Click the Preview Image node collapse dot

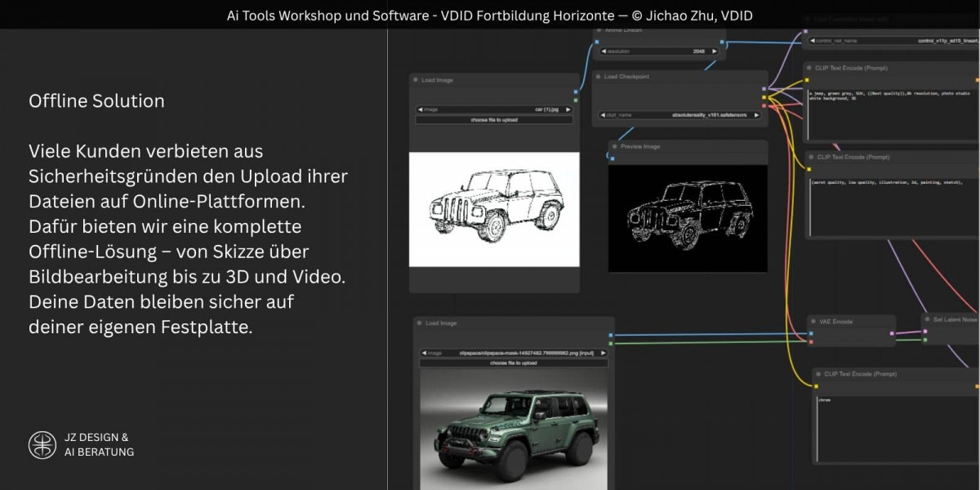[x=614, y=147]
